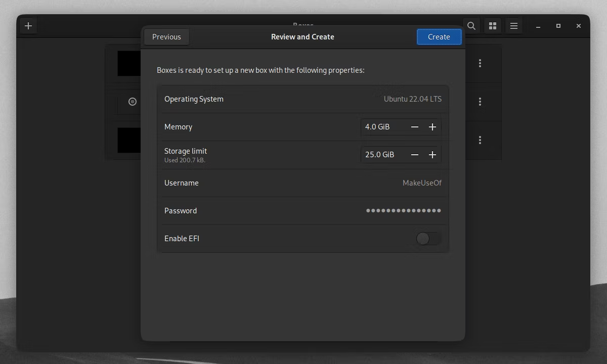This screenshot has height=364, width=607.
Task: Click the disc icon of second box
Action: (x=133, y=102)
